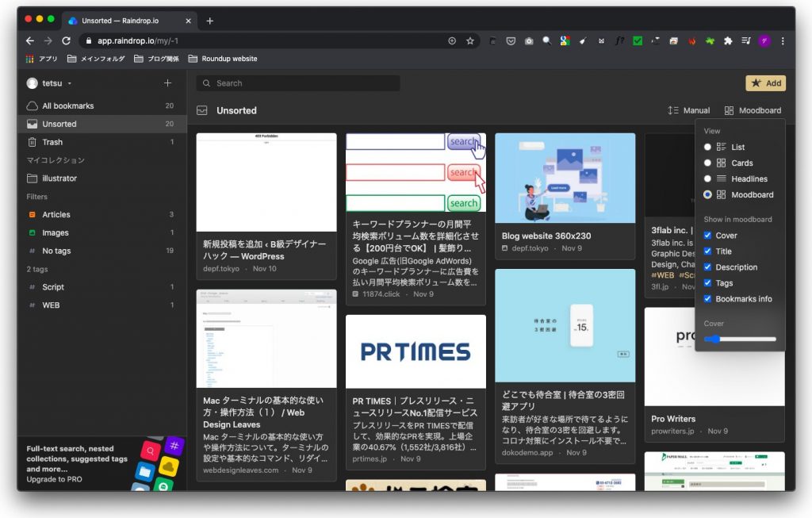This screenshot has height=518, width=812.
Task: Bookmark this page with the star icon
Action: [x=470, y=41]
